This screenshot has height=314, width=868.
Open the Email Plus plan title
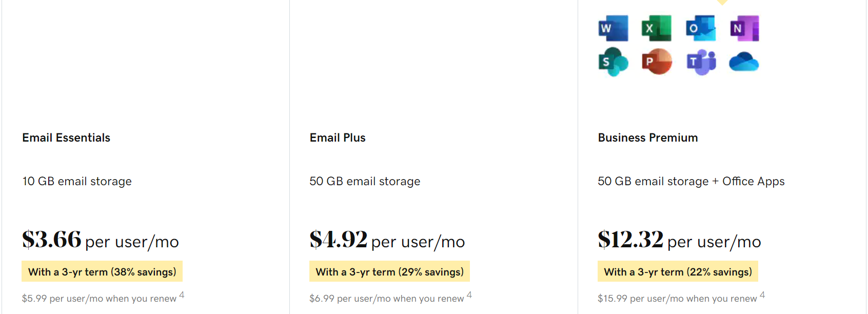[x=338, y=138]
